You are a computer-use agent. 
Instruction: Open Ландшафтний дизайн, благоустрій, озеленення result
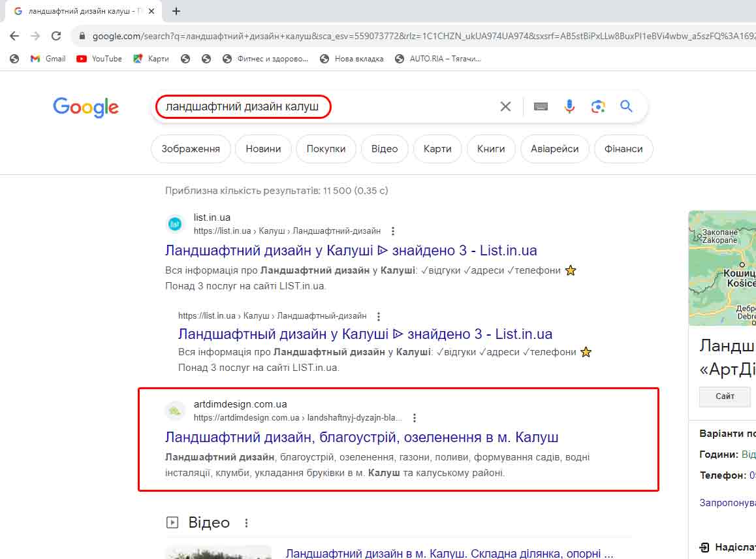362,437
